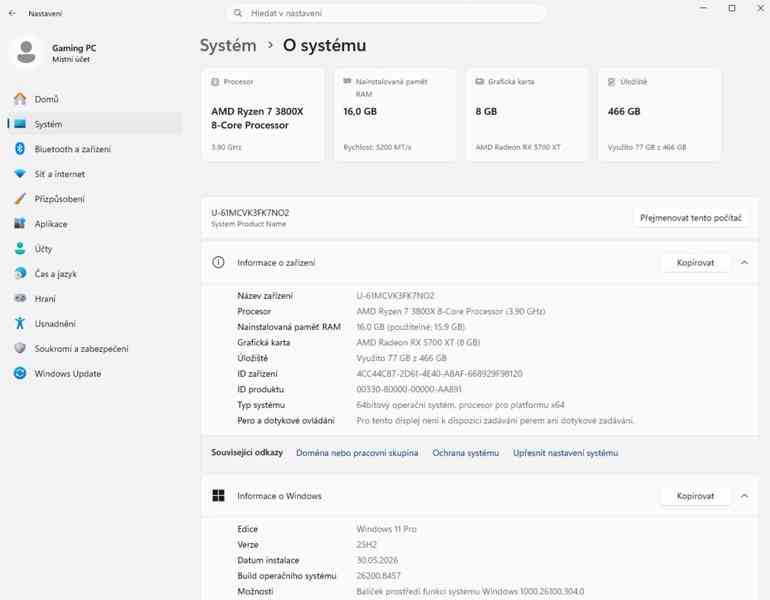
Task: Click the Domů home icon
Action: (x=20, y=99)
